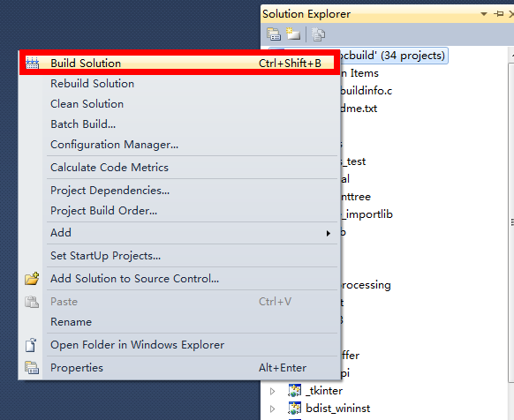This screenshot has width=514, height=420.
Task: Click the Properties toolbar icon in Solution Explorer
Action: (274, 34)
